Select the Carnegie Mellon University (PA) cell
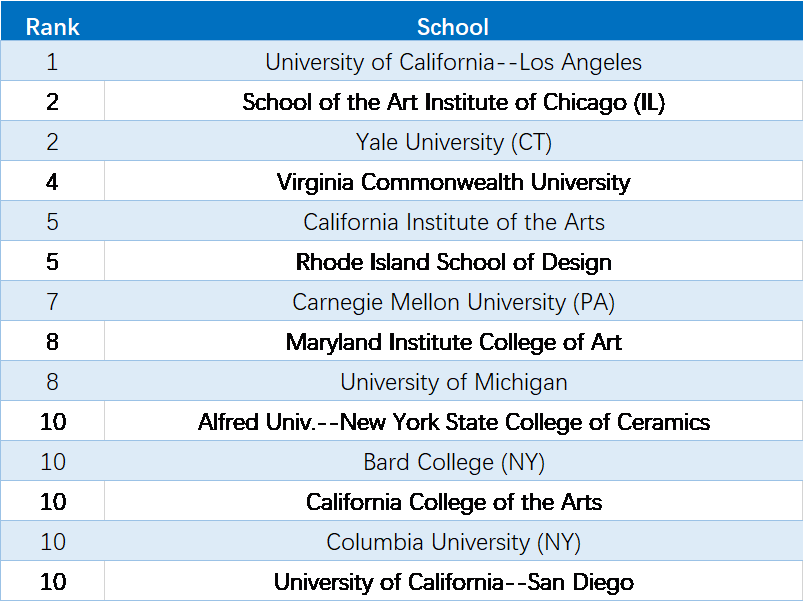This screenshot has height=602, width=804. pyautogui.click(x=453, y=302)
